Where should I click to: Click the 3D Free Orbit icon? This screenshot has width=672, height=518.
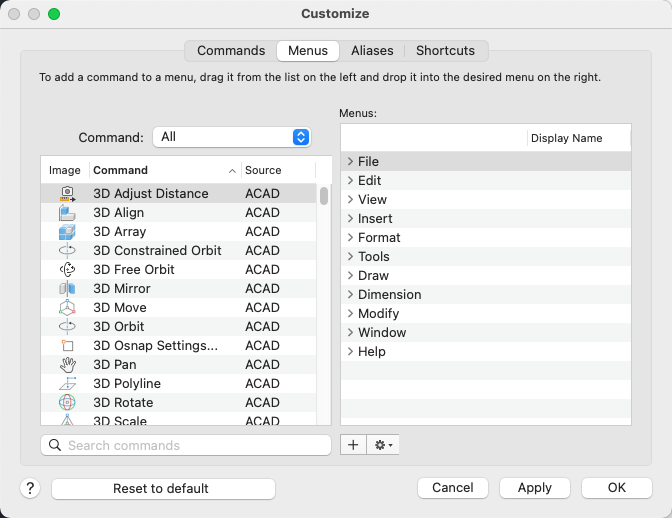pos(68,270)
